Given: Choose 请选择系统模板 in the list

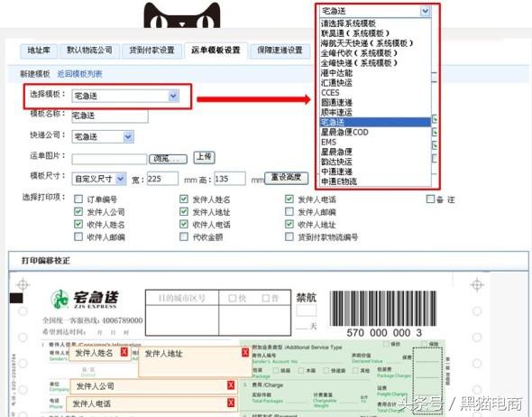Looking at the screenshot, I should 376,23.
